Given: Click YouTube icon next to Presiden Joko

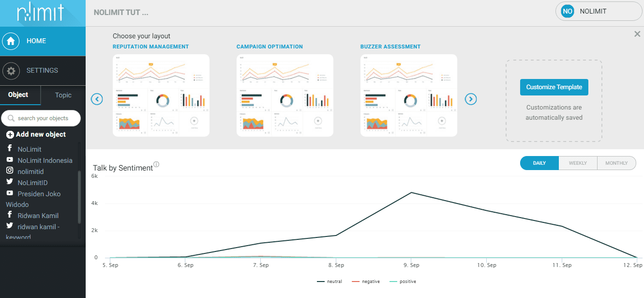Looking at the screenshot, I should click(9, 193).
